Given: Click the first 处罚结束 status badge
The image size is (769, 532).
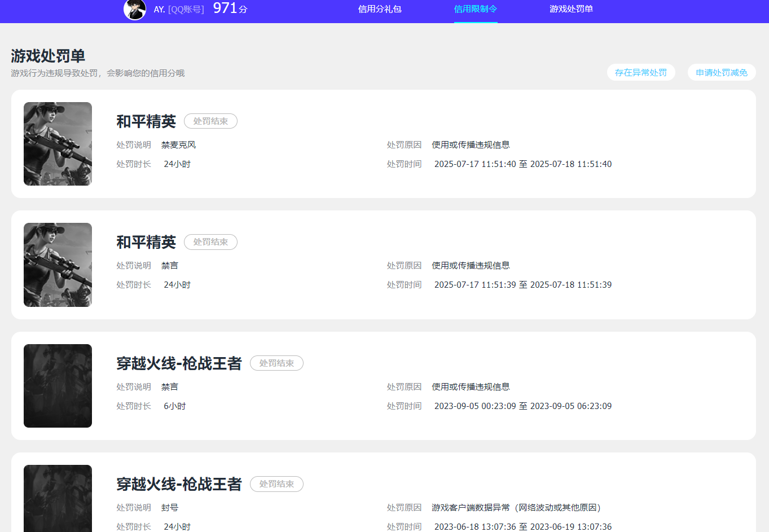Looking at the screenshot, I should (x=210, y=121).
